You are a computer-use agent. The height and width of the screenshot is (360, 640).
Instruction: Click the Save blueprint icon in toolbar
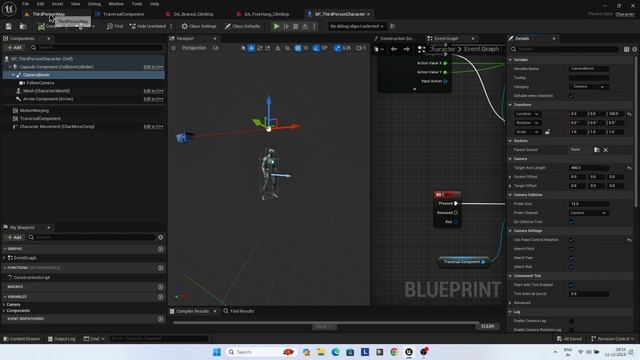[9, 26]
